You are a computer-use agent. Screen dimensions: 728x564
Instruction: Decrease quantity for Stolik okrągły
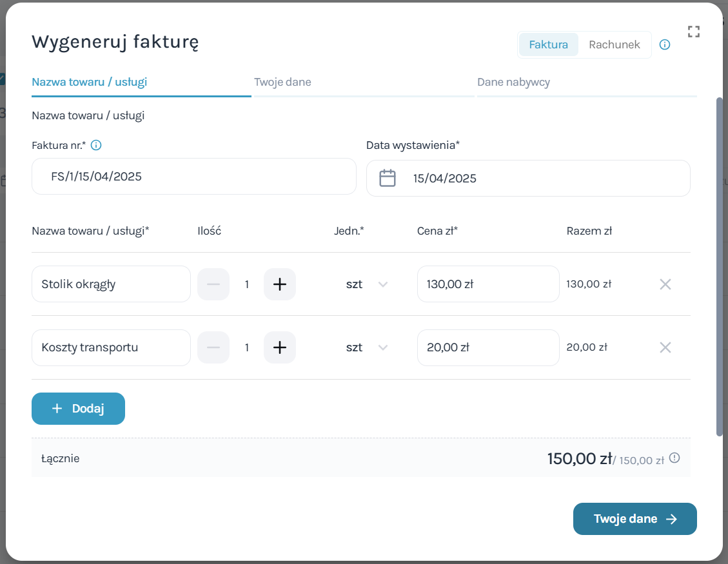pos(213,284)
